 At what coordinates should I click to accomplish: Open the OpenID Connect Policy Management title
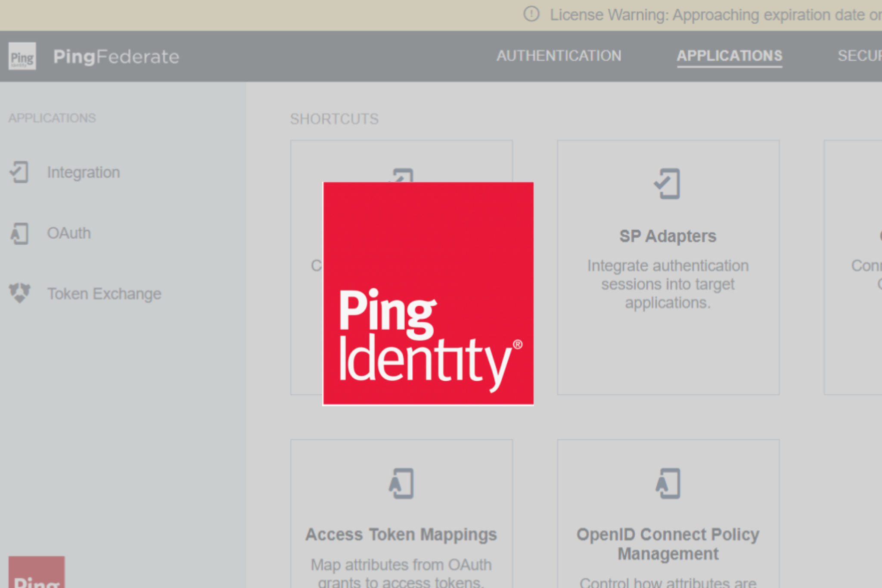(x=668, y=544)
